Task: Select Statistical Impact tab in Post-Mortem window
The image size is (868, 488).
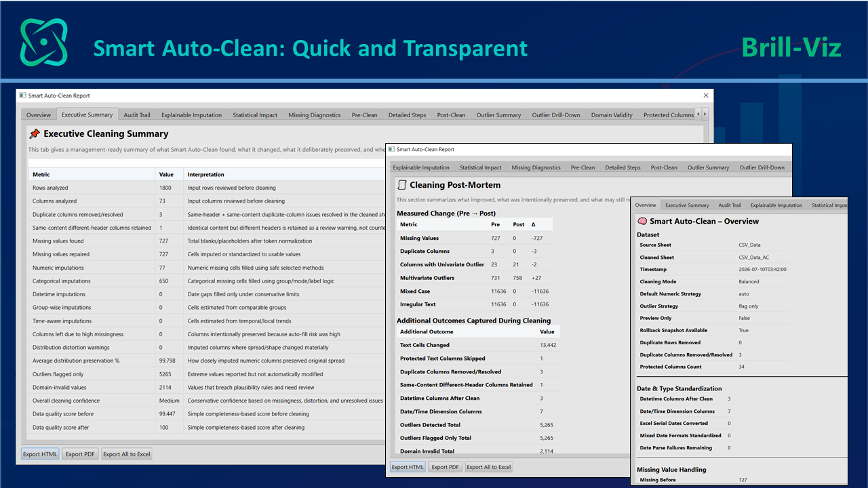Action: tap(480, 167)
